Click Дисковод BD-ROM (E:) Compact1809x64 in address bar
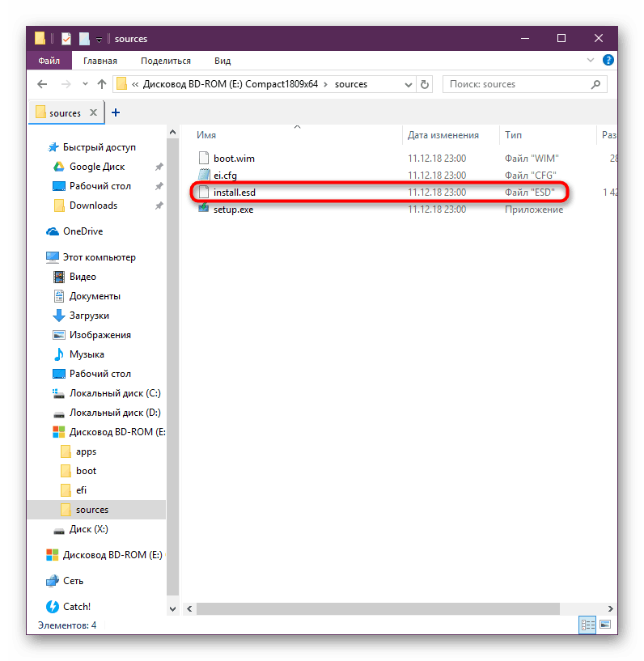644x661 pixels. coord(230,84)
